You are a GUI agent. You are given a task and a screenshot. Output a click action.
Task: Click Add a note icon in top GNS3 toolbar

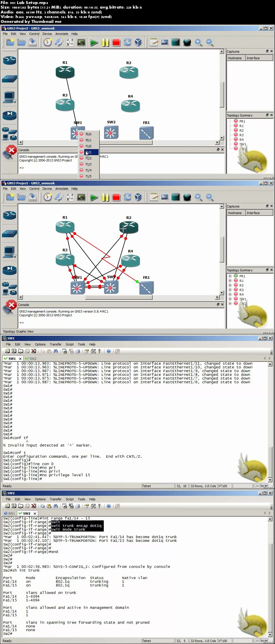pyautogui.click(x=154, y=42)
